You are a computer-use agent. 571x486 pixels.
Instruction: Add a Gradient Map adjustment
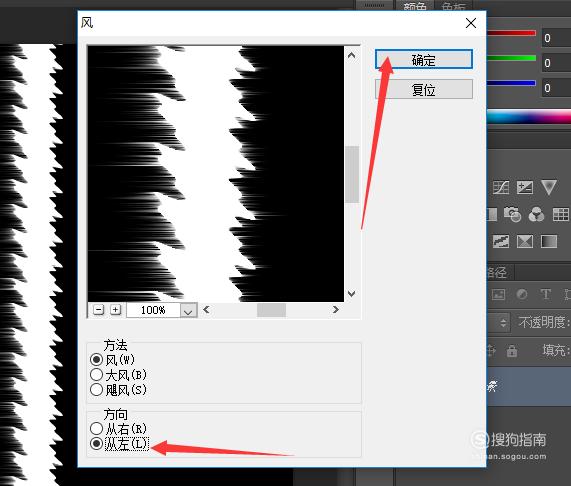(x=549, y=241)
